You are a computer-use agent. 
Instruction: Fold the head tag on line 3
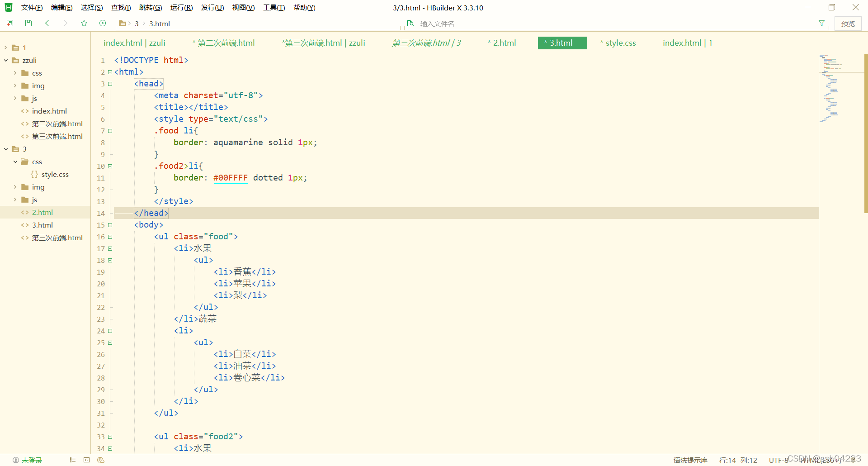110,84
